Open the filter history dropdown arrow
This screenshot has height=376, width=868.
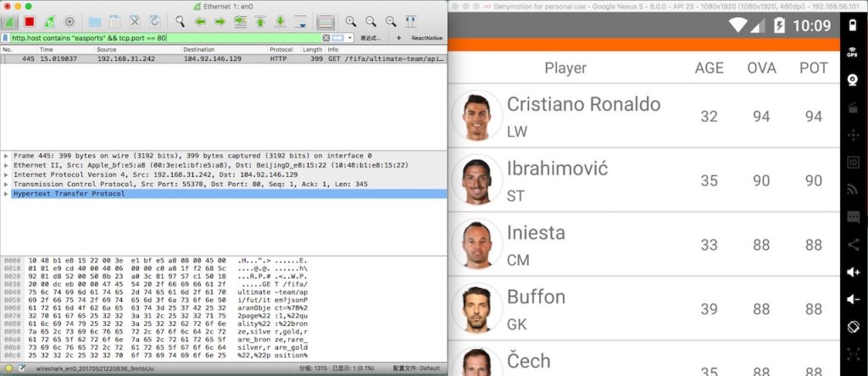point(348,38)
